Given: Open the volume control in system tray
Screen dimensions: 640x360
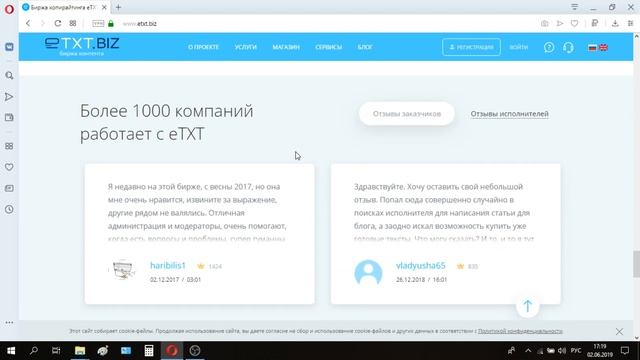Looking at the screenshot, I should [x=562, y=351].
